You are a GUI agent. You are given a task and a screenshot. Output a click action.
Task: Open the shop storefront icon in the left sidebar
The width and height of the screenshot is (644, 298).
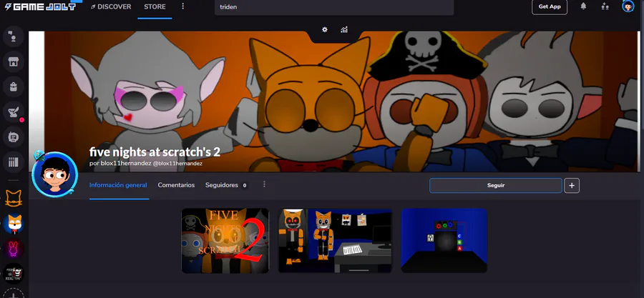[14, 62]
